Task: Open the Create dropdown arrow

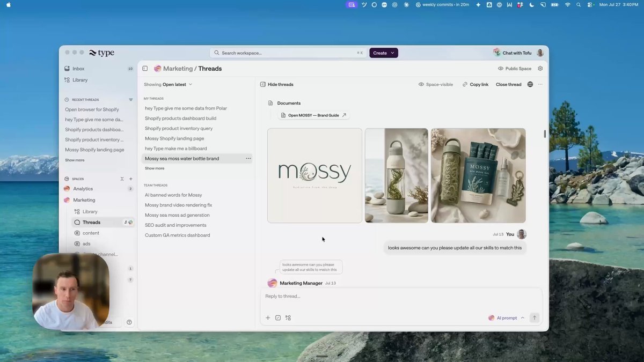Action: point(393,53)
